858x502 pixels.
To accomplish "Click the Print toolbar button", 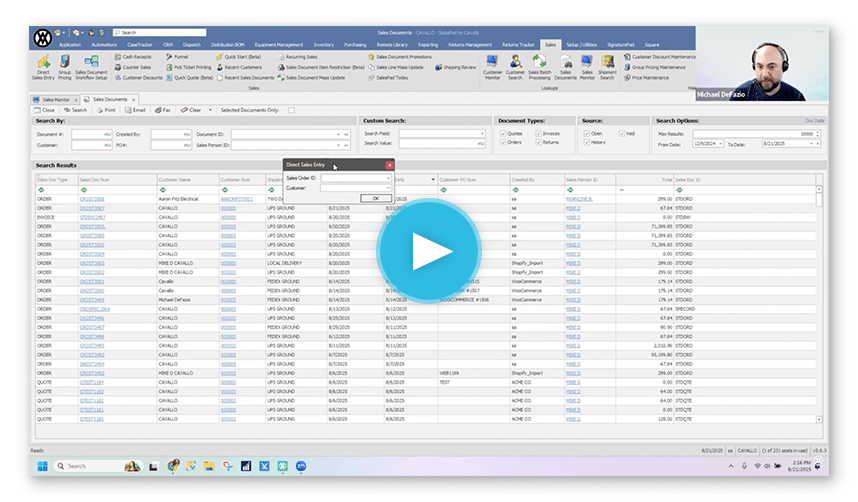I will 106,110.
